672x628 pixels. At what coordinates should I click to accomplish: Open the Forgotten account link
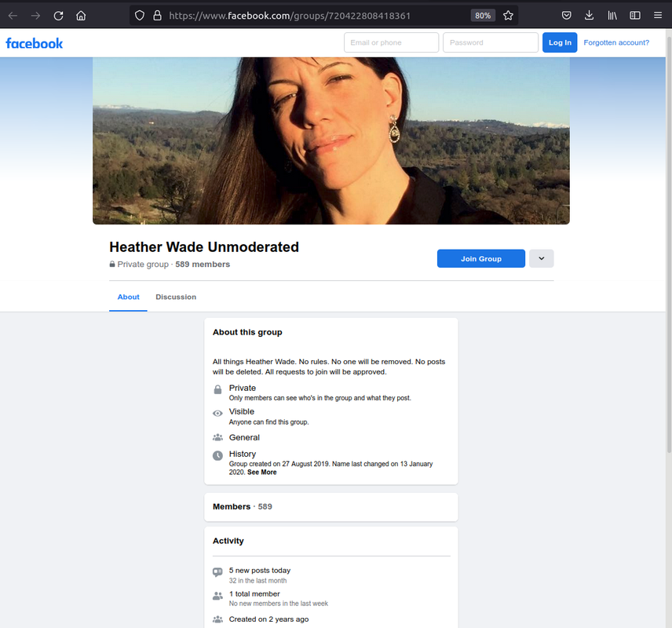pos(616,42)
